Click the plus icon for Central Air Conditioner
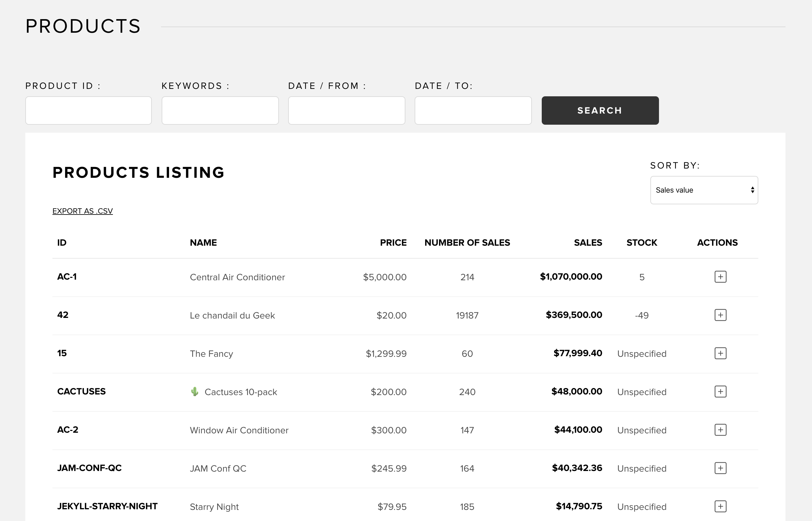 coord(720,277)
